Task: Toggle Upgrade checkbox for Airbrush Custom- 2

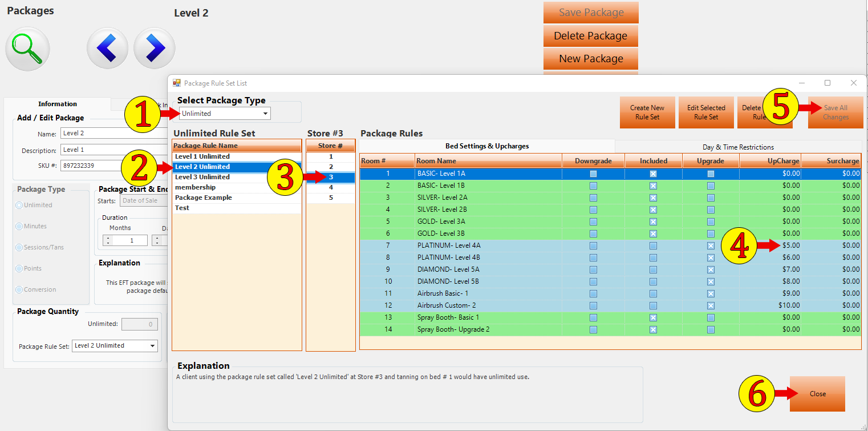Action: 711,305
